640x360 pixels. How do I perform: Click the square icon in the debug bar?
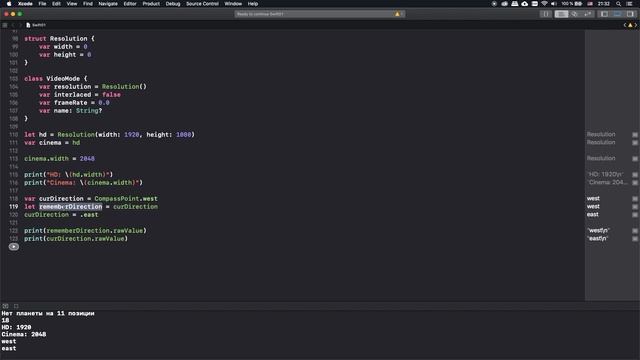tap(16, 306)
